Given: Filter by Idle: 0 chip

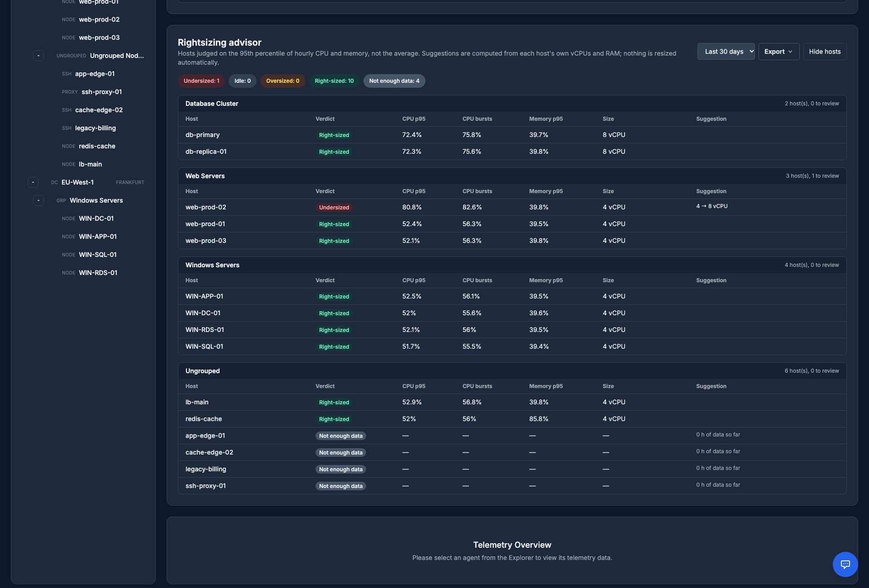Looking at the screenshot, I should (243, 81).
